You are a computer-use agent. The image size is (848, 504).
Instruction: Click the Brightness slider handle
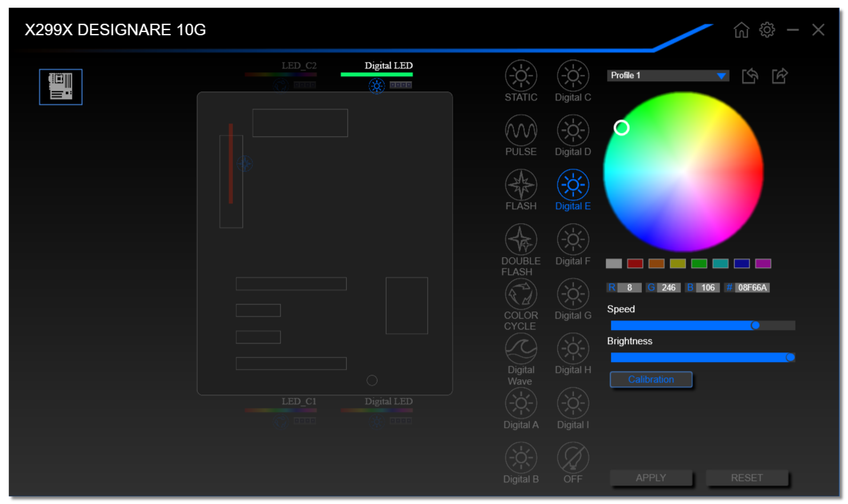coord(790,358)
